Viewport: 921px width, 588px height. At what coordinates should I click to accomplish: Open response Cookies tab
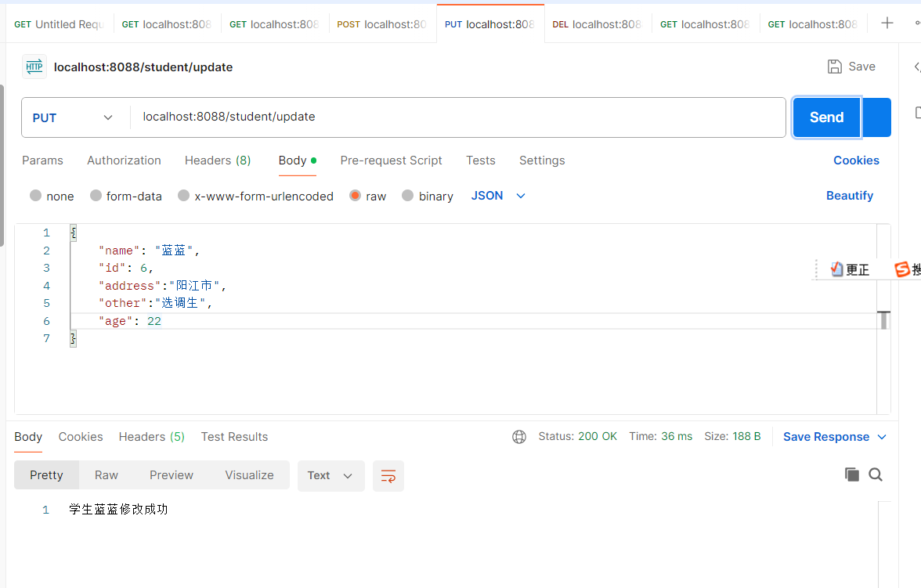[81, 436]
